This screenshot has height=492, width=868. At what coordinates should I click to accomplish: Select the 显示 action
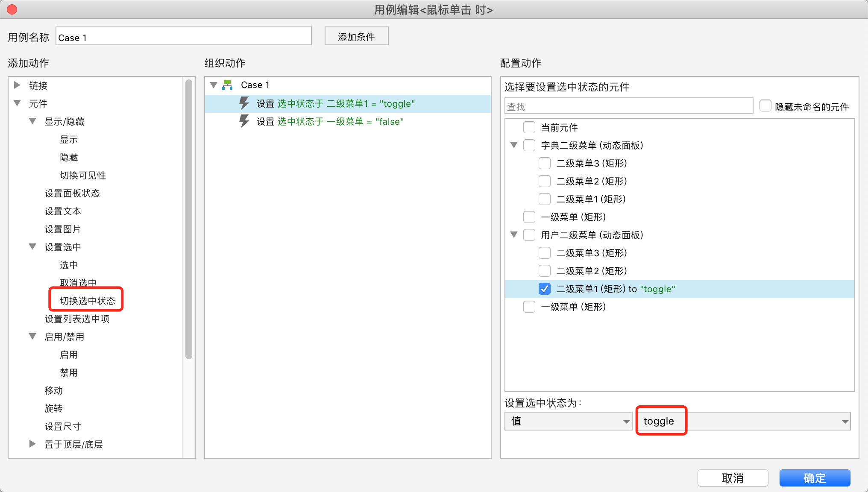tap(69, 139)
